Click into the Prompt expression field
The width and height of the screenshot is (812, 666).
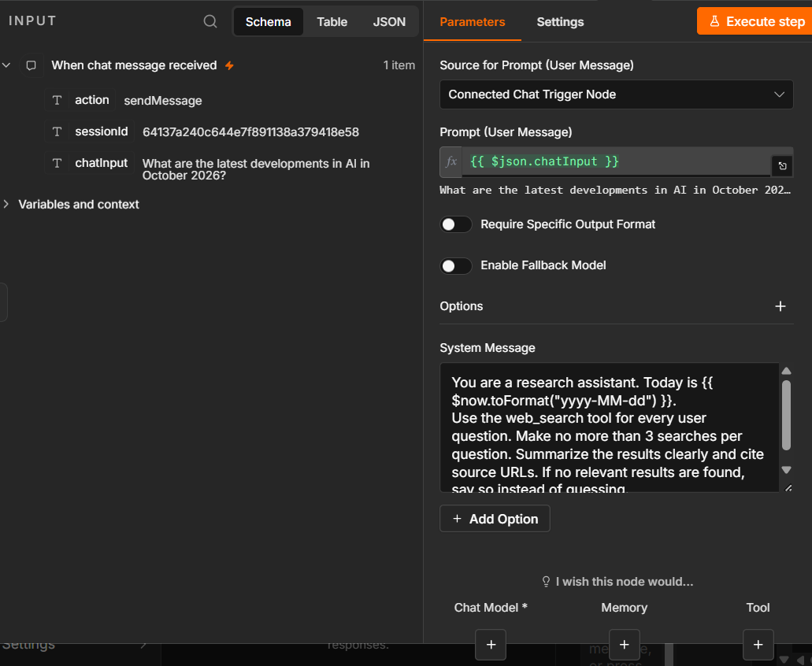(x=616, y=161)
